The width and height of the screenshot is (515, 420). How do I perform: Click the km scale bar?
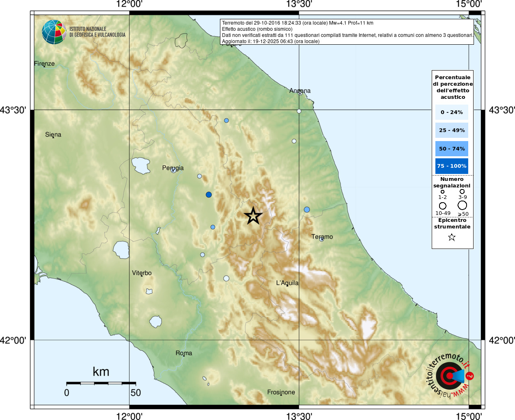tap(101, 383)
